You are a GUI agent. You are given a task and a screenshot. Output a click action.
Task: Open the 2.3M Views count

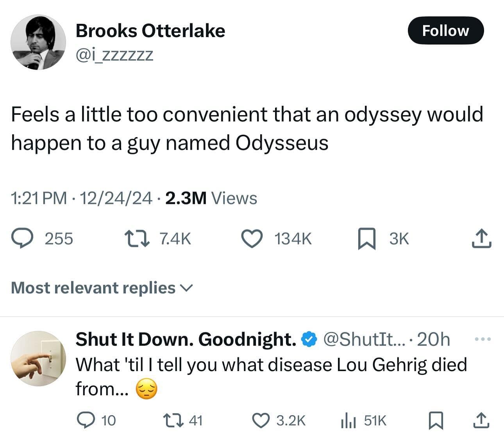click(211, 198)
